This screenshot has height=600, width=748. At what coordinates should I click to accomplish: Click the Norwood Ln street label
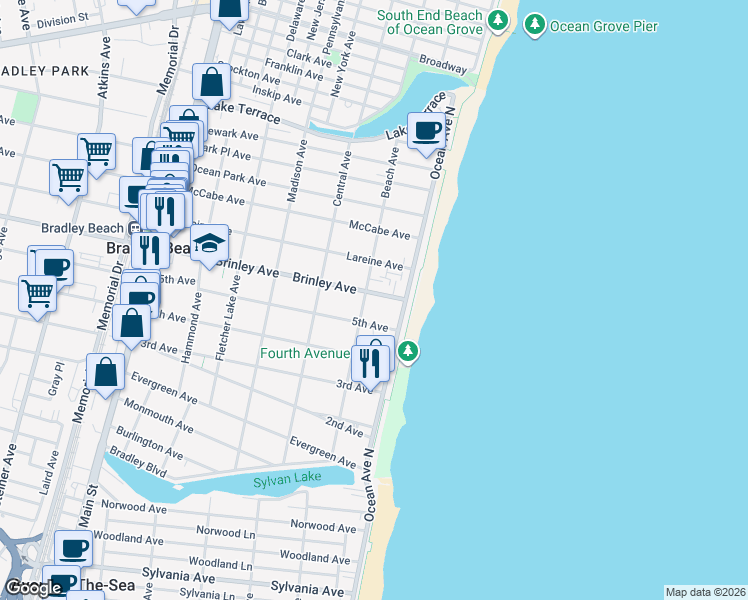point(226,532)
